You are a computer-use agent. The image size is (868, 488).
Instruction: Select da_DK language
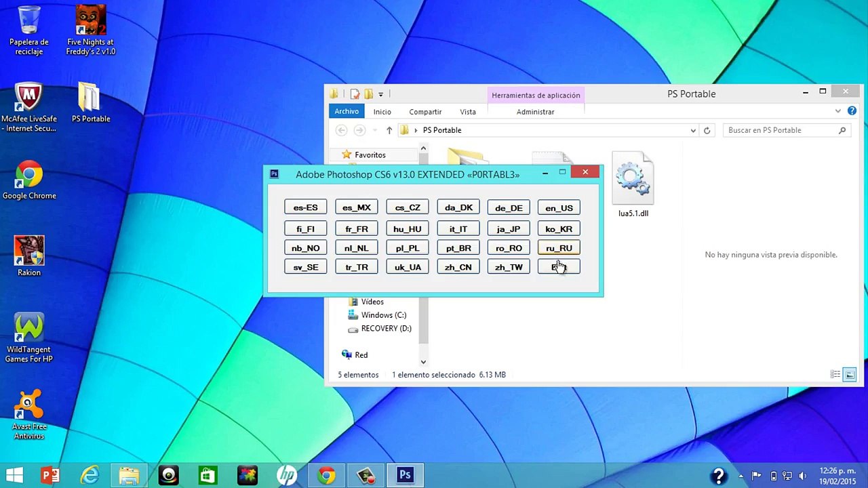458,207
